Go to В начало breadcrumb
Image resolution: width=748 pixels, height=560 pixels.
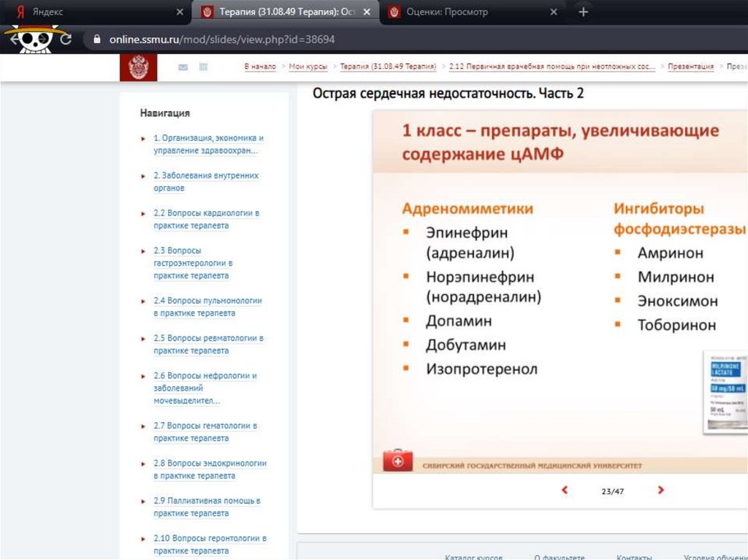[260, 66]
